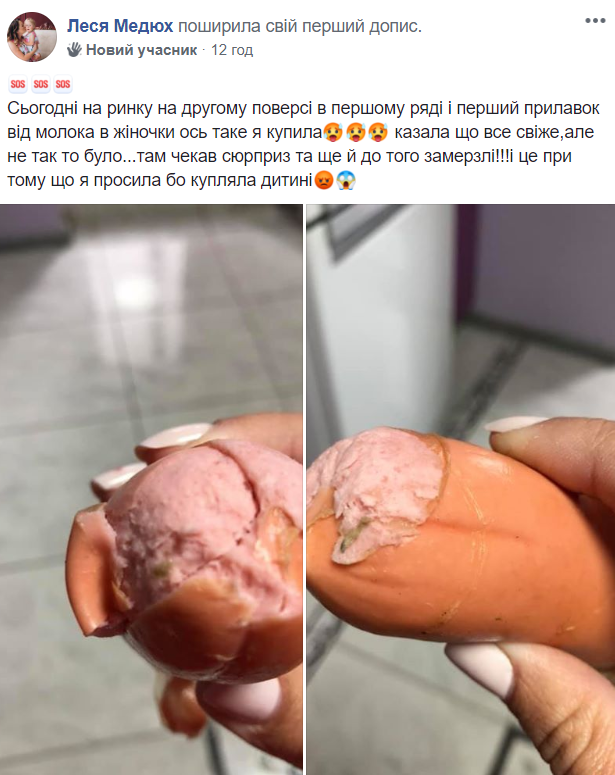Click the first sweating face emoji after купила
This screenshot has height=775, width=615.
(333, 132)
